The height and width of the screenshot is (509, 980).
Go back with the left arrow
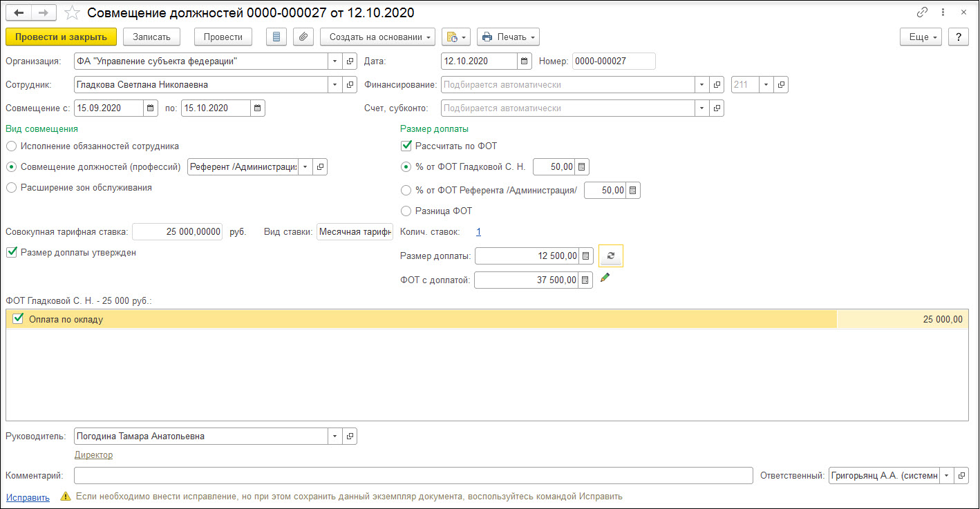19,13
